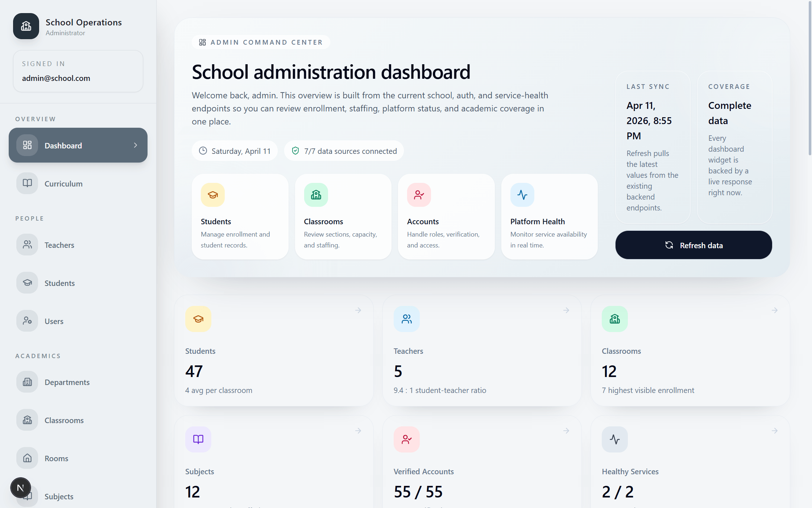Screen dimensions: 812x508
Task: Click the Teachers people icon in sidebar
Action: [x=27, y=245]
